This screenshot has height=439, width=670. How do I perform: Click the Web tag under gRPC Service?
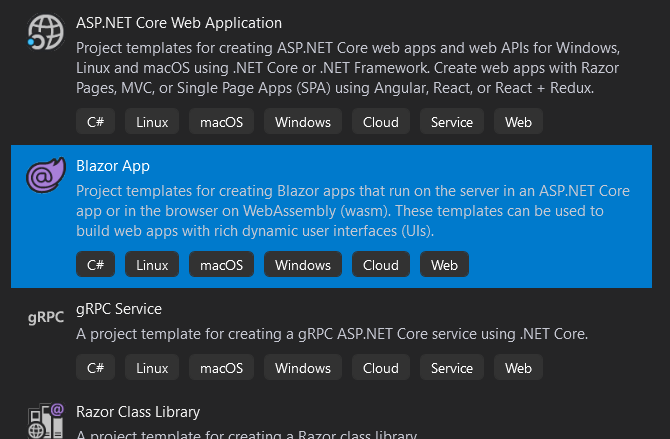tap(518, 368)
